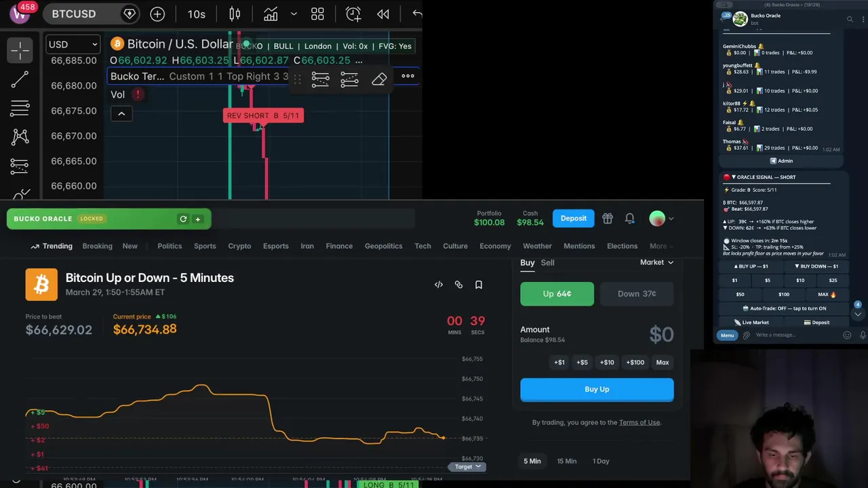The height and width of the screenshot is (488, 868).
Task: Open the Bucko Terminal indicator legend
Action: click(138, 76)
